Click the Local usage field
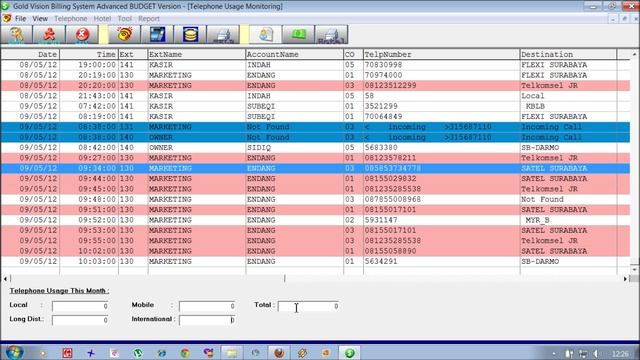This screenshot has width=640, height=360. [x=80, y=306]
